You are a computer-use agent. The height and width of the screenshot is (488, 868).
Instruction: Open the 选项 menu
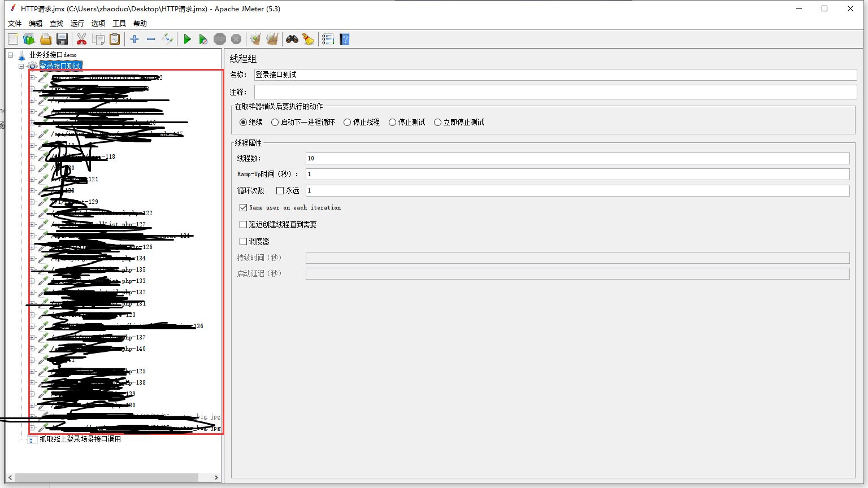[98, 24]
